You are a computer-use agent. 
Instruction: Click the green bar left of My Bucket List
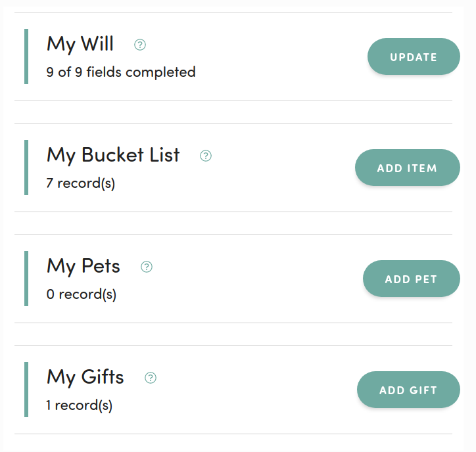point(26,168)
